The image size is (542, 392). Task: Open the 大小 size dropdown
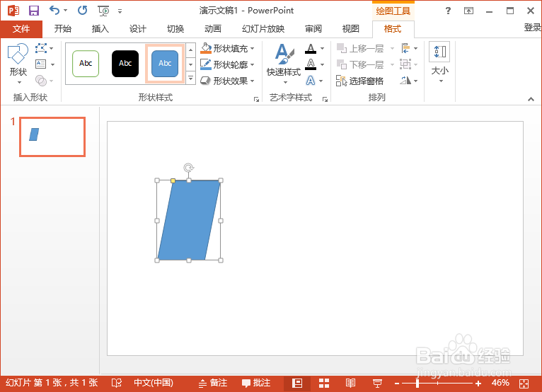coord(439,62)
